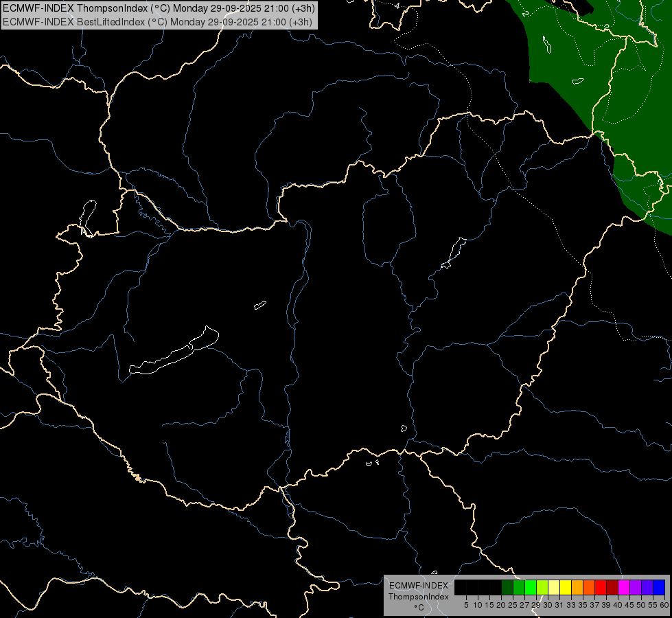Select the yellow 31–33 legend swatch
Screen dimensions: 672x618
tap(566, 587)
